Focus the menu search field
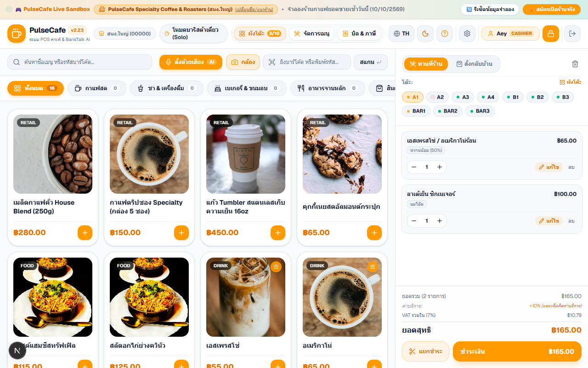 coord(79,62)
